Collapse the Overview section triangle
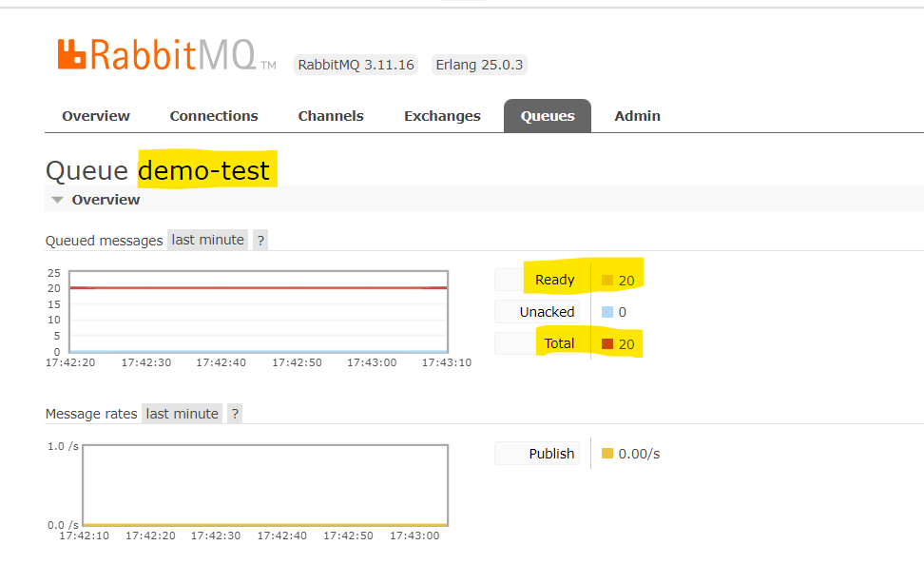 click(58, 200)
